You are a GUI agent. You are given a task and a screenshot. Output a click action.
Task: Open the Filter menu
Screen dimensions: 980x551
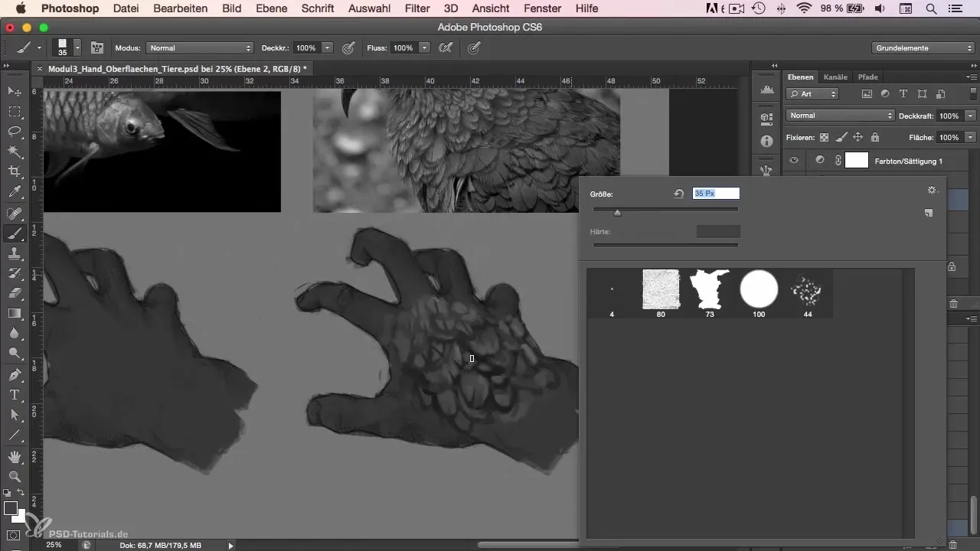[x=417, y=8]
